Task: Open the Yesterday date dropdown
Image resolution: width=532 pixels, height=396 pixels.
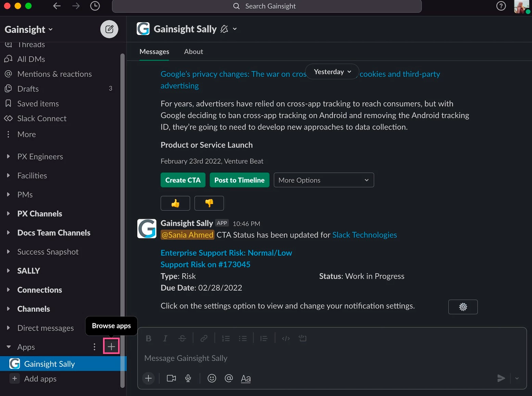Action: (332, 72)
